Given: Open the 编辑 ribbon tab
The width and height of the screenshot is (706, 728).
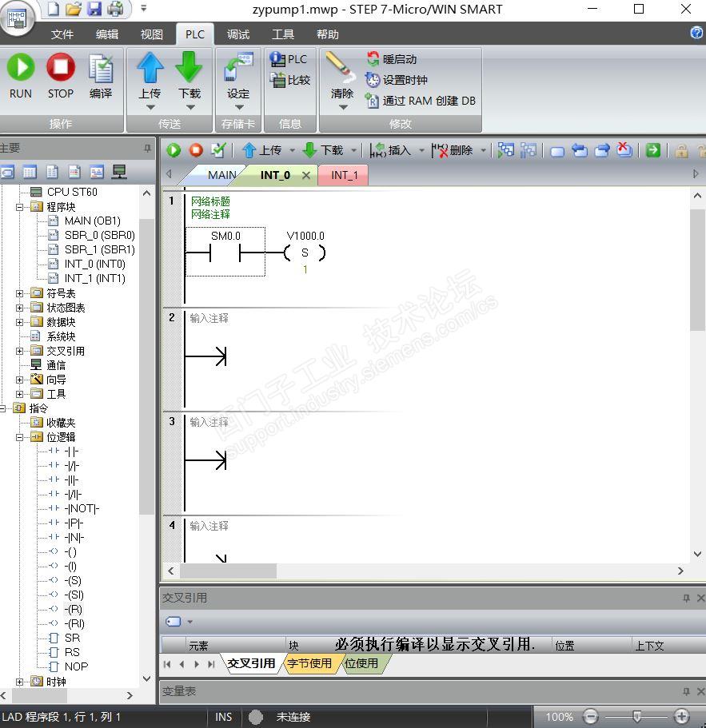Looking at the screenshot, I should [107, 34].
